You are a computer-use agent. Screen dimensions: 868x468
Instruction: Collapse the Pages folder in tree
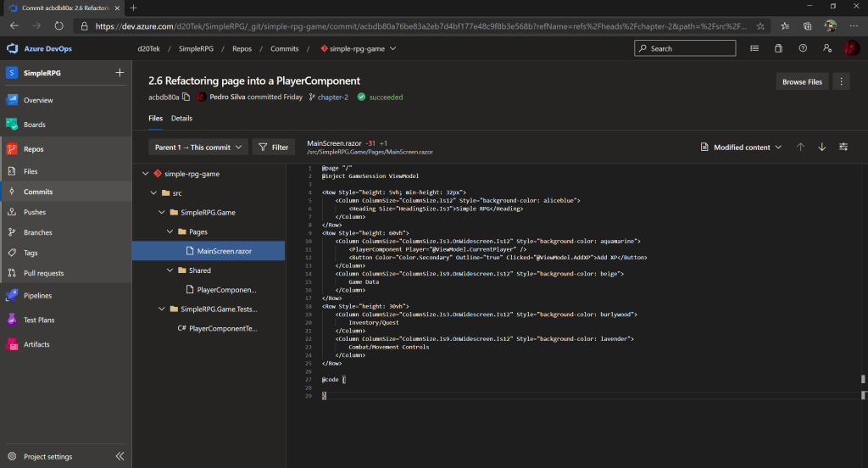click(170, 231)
